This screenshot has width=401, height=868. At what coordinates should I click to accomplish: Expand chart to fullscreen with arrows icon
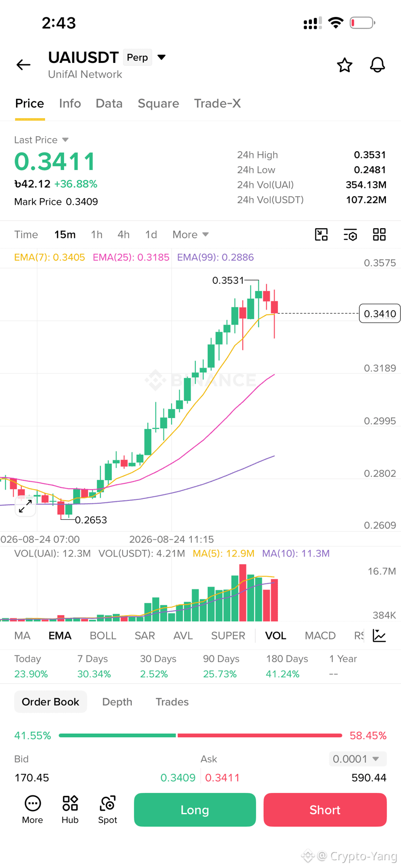tap(25, 507)
